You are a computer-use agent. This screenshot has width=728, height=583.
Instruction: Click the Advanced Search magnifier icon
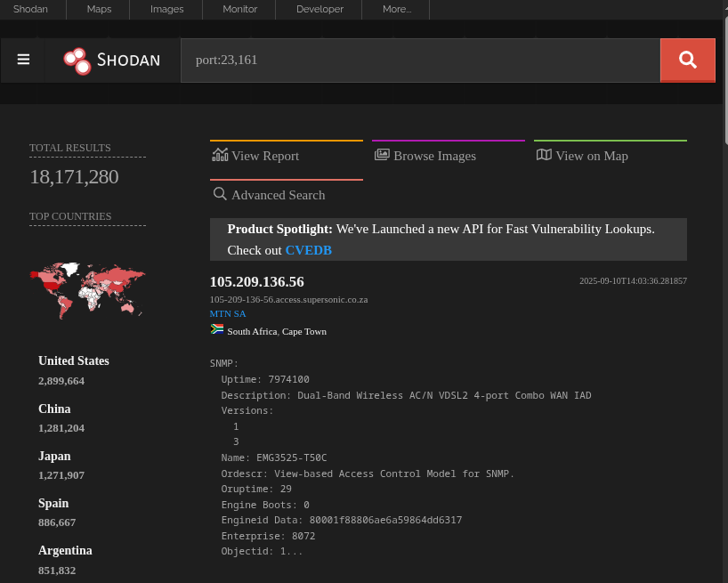point(220,193)
